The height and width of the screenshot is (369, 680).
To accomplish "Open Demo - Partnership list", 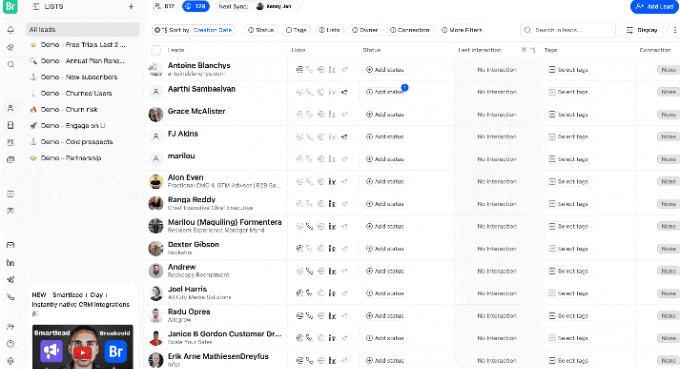I will (x=82, y=158).
